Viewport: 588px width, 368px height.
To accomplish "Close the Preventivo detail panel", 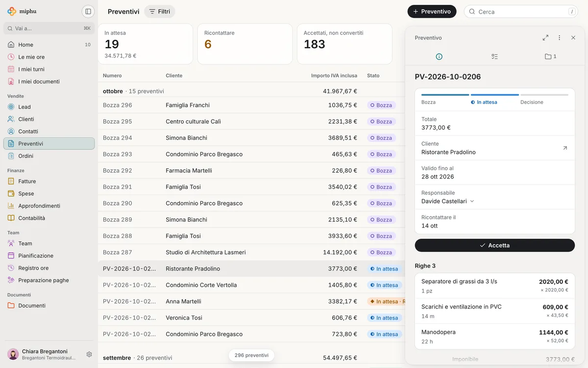I will pos(573,38).
